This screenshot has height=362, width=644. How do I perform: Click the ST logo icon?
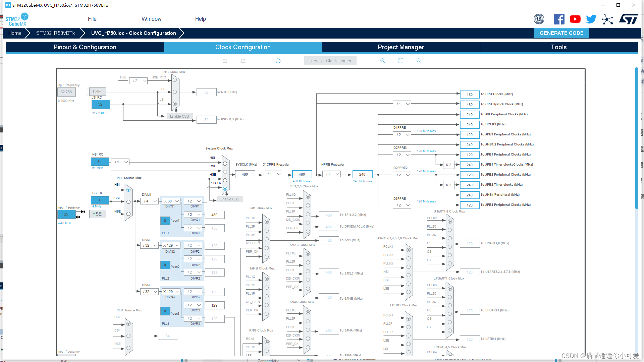(x=628, y=19)
